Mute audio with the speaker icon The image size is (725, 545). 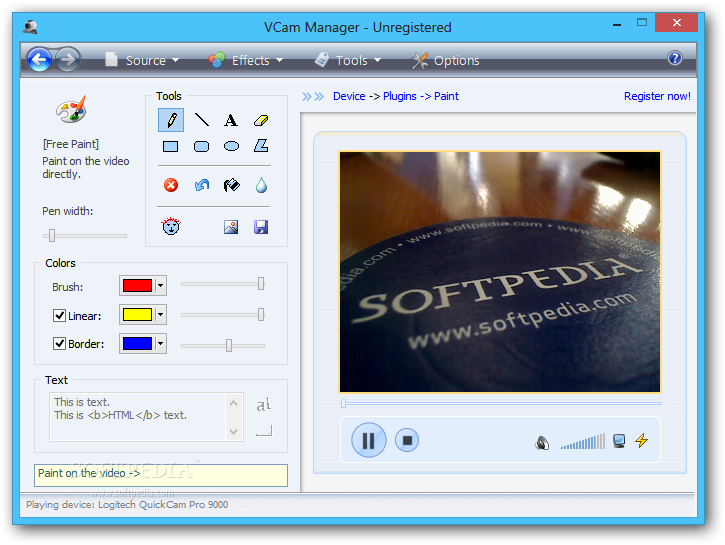coord(542,443)
